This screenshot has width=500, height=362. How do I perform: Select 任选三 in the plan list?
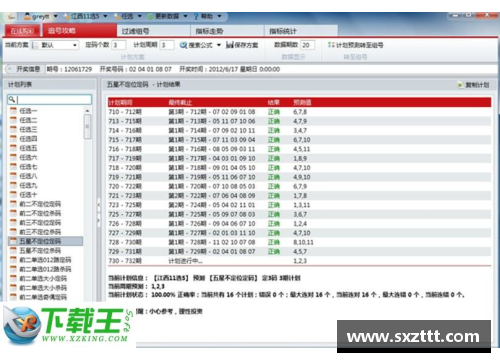click(x=28, y=129)
